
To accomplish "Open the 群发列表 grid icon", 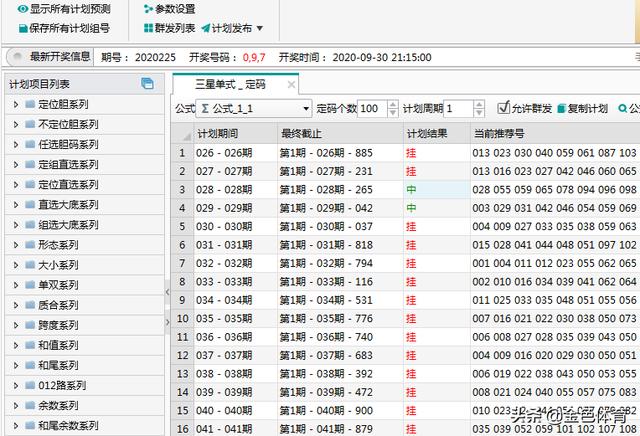I will click(148, 28).
